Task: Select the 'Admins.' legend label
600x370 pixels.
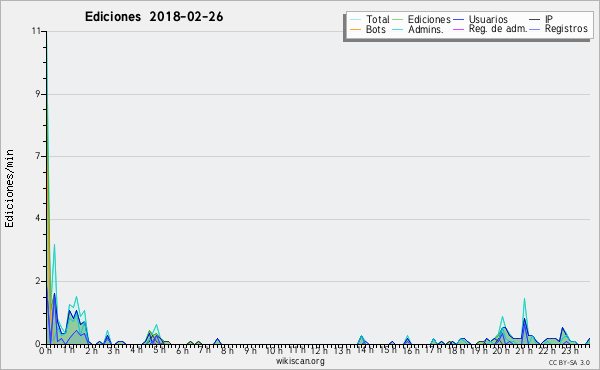Action: (426, 29)
